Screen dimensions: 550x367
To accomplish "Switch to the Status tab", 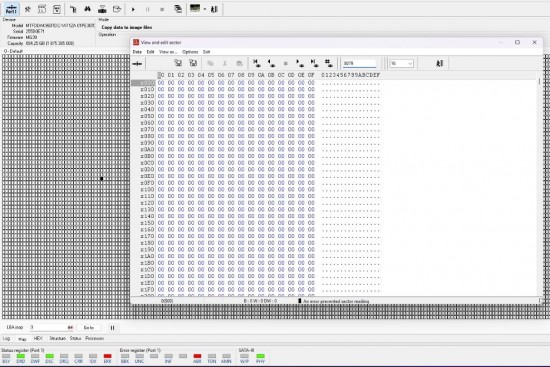I will (75, 338).
